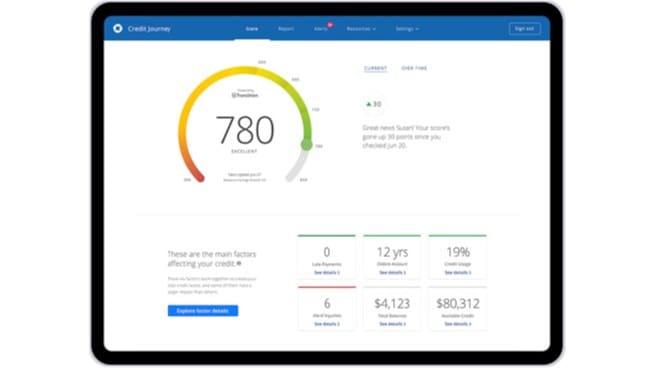Viewport: 654px width, 368px height.
Task: Click the green up-arrow score change icon
Action: 368,104
